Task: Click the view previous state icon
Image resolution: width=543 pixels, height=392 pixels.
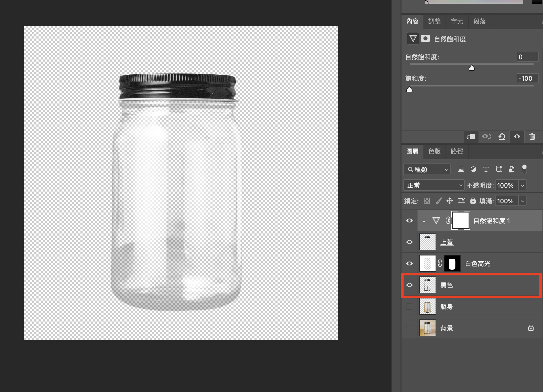Action: coord(487,137)
